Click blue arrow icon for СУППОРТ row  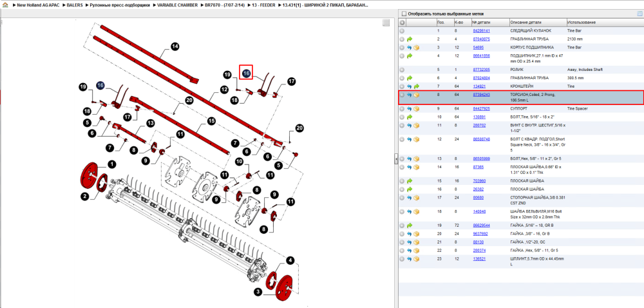point(410,110)
